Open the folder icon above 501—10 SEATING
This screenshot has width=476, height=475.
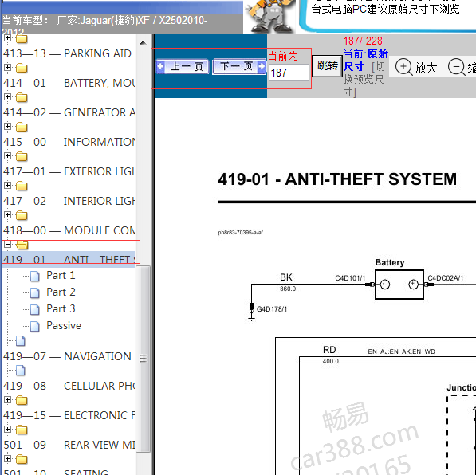pos(22,459)
